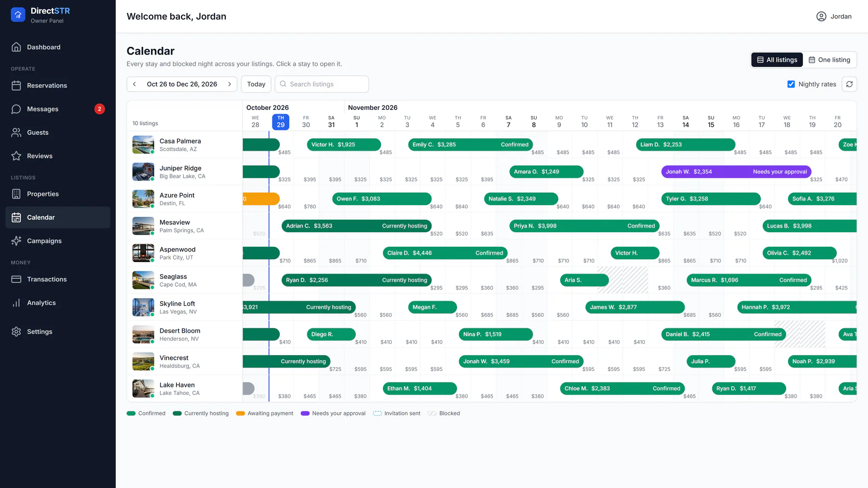Switch to One listing view
Screen dimensions: 868x488
[829, 60]
